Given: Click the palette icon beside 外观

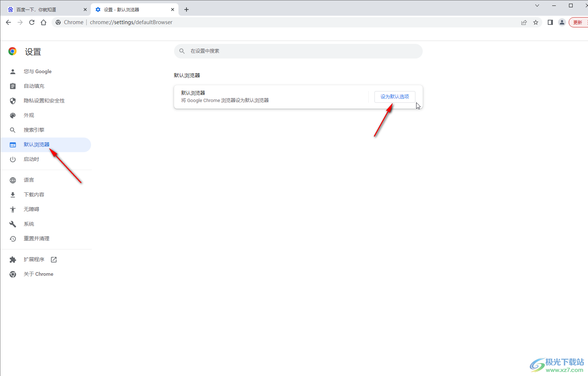Looking at the screenshot, I should pyautogui.click(x=13, y=116).
